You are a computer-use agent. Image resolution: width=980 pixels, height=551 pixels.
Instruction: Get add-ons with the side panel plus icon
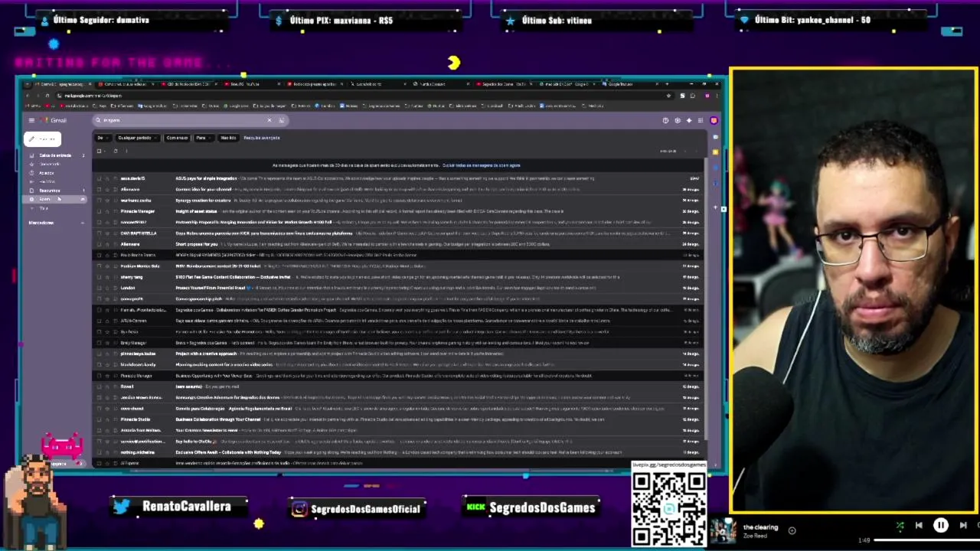click(715, 207)
